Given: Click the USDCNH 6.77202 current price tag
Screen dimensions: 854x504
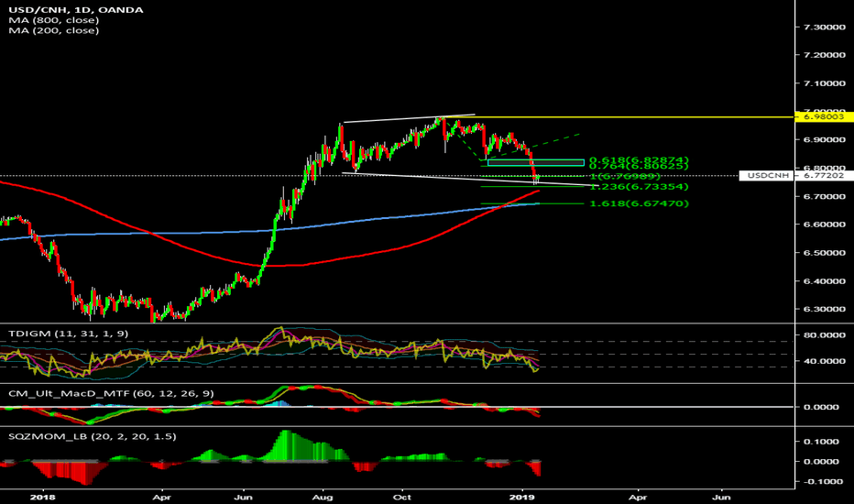Looking at the screenshot, I should pos(796,175).
